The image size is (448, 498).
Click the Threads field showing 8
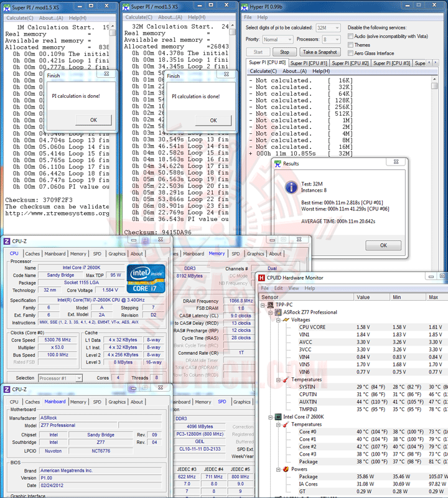coord(156,378)
